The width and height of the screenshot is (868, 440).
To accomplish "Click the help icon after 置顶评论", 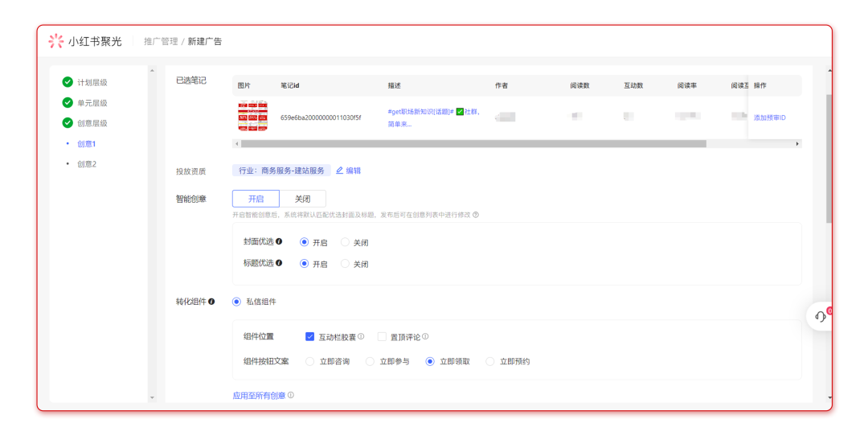I will 425,337.
